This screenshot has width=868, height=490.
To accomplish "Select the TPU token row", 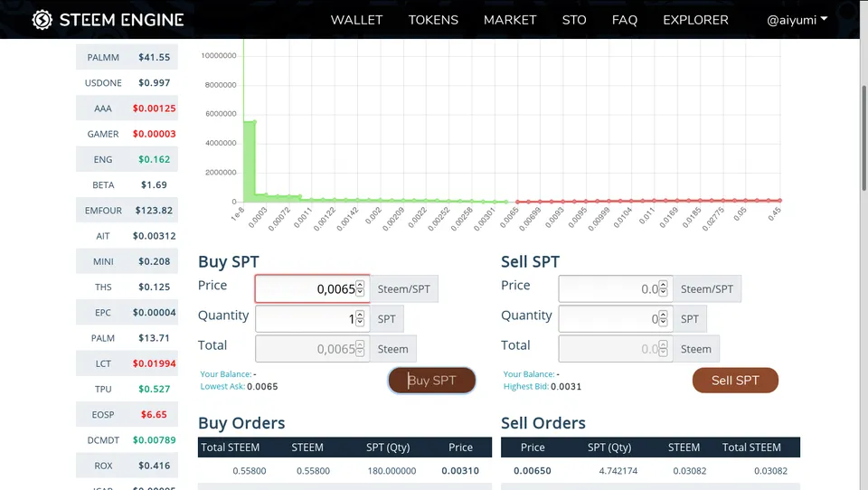I will (127, 389).
